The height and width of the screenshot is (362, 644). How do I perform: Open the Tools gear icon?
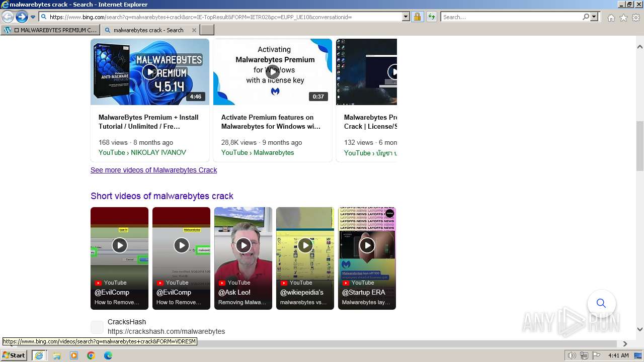pos(636,18)
